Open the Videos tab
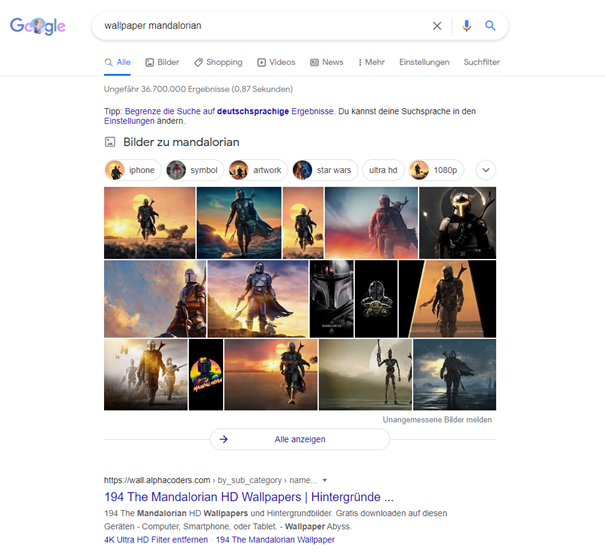 [x=276, y=62]
